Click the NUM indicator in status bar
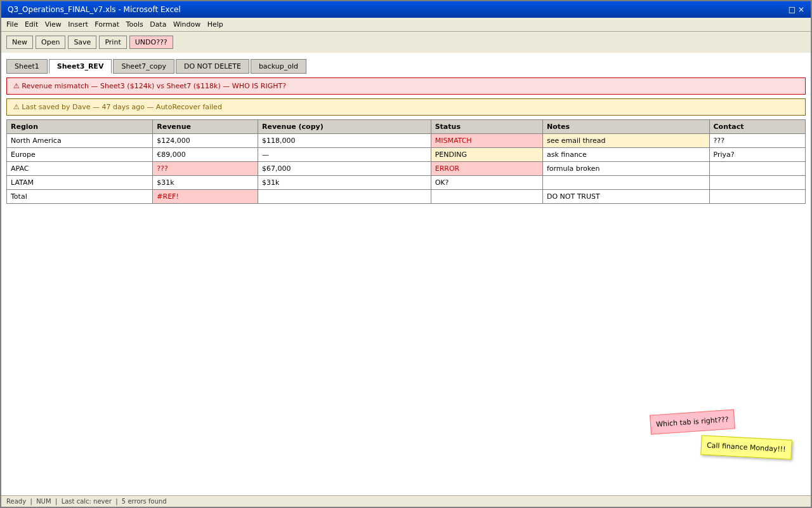 [x=44, y=502]
